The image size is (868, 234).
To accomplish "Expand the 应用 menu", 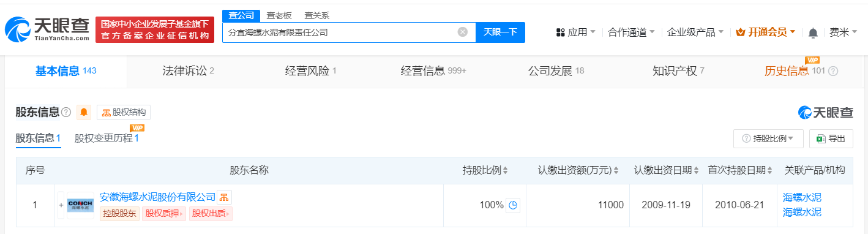I will [575, 32].
